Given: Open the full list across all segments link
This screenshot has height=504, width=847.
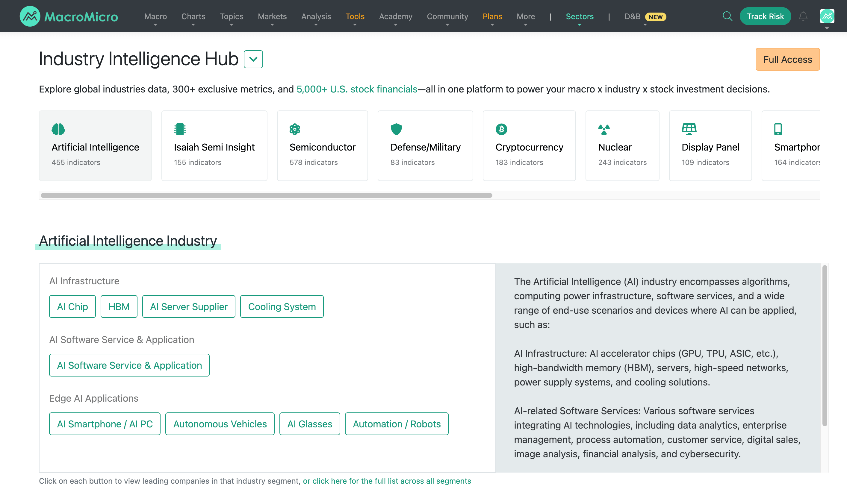Looking at the screenshot, I should coord(387,481).
